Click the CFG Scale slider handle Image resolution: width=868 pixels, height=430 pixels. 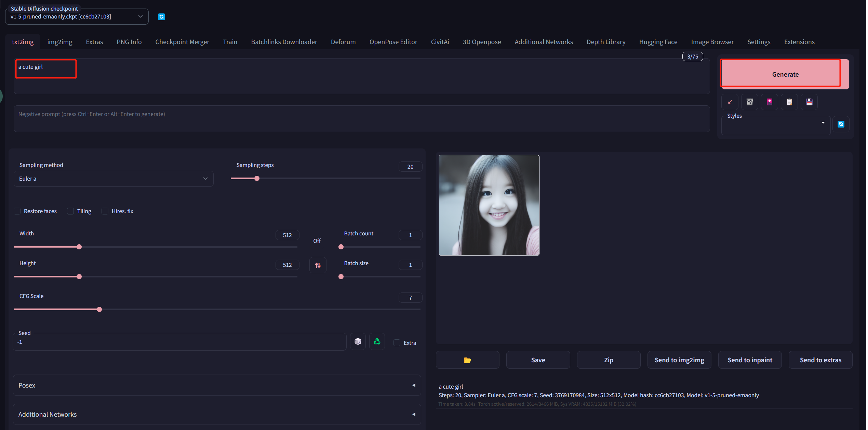click(x=99, y=310)
